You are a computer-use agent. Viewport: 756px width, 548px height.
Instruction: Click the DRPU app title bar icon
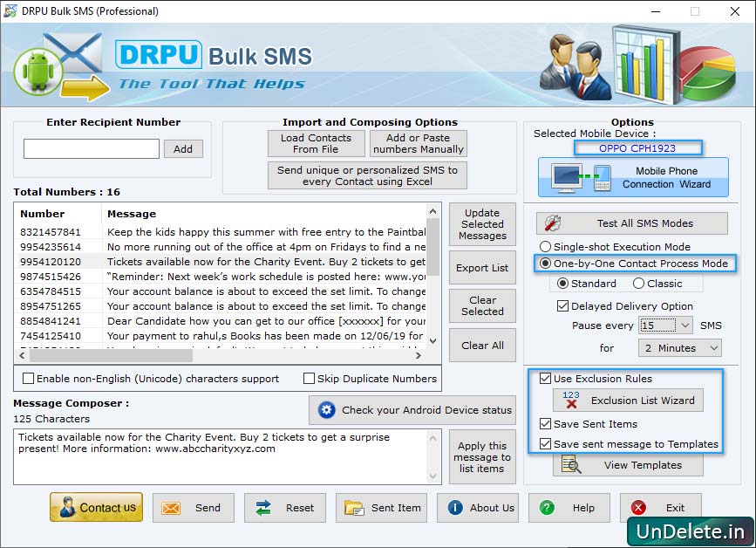pyautogui.click(x=10, y=10)
